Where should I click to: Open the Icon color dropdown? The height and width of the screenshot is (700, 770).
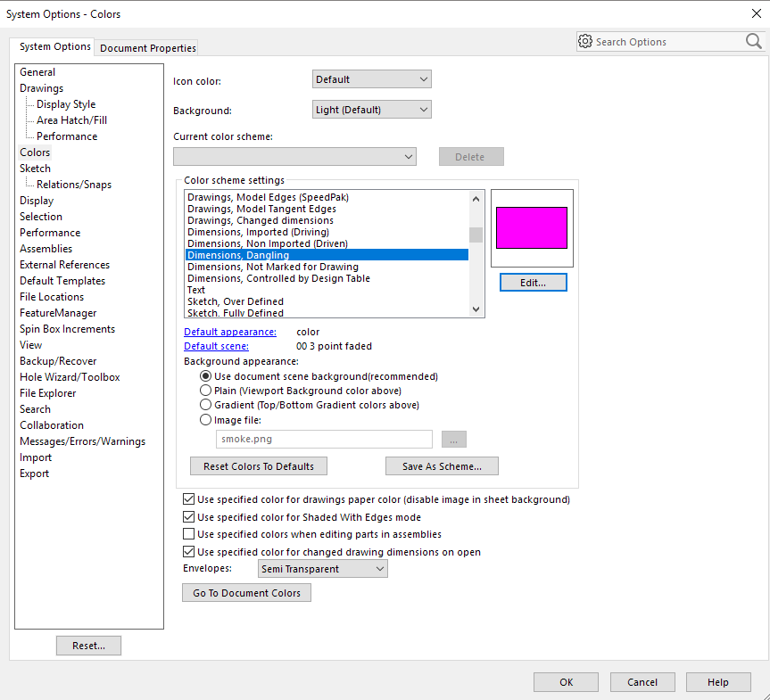click(x=371, y=79)
